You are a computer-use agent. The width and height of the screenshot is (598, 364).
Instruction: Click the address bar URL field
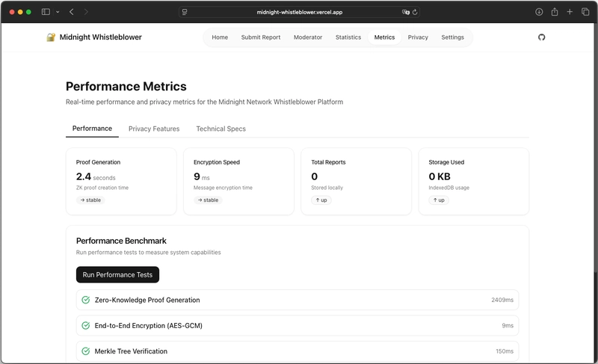click(x=299, y=12)
